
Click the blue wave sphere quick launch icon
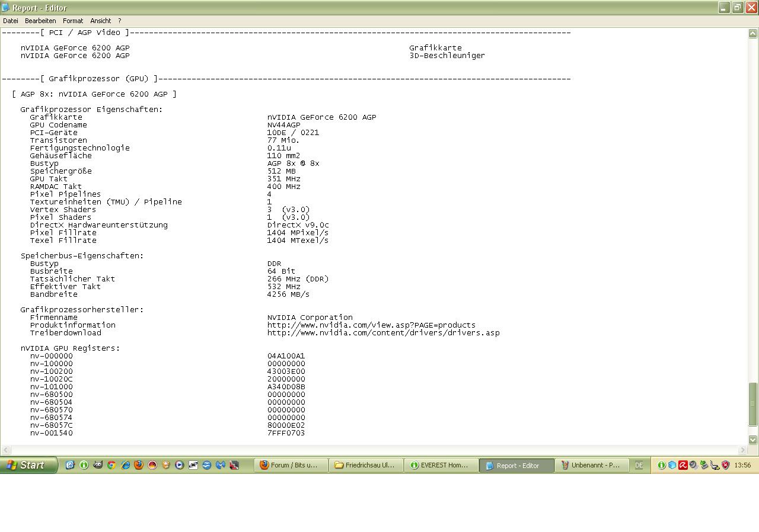click(x=206, y=465)
